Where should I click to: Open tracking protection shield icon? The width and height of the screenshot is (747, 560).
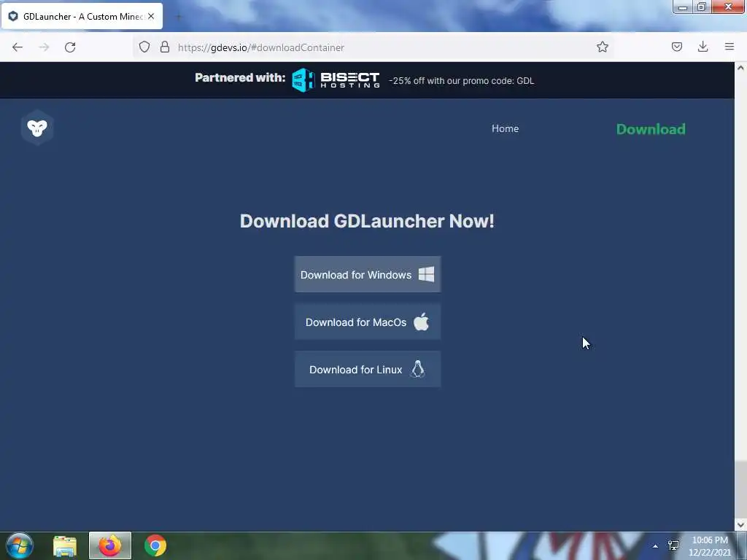(144, 47)
